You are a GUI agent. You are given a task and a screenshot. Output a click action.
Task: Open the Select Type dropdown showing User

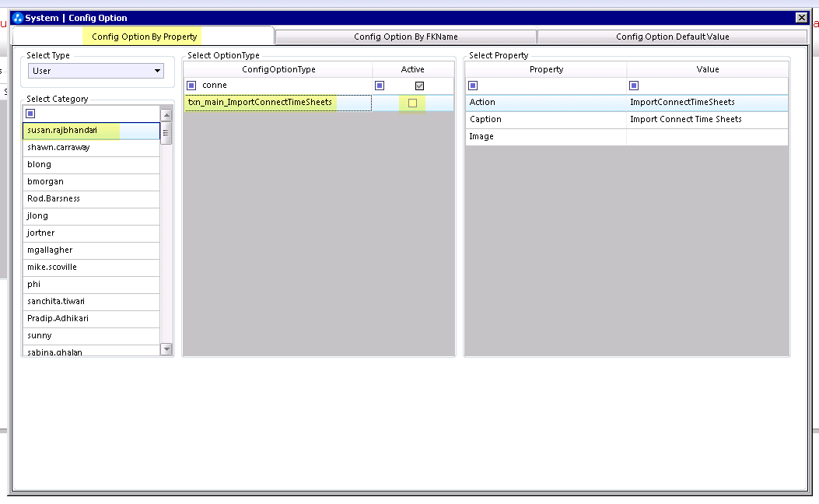click(x=96, y=71)
